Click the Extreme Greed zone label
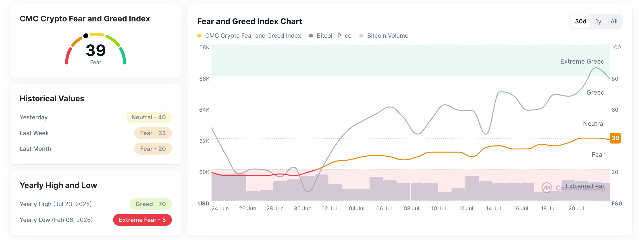 click(582, 61)
